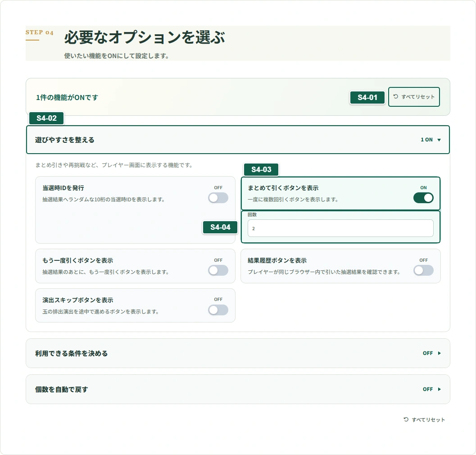Click the down arrow next to 1 ON

(439, 140)
